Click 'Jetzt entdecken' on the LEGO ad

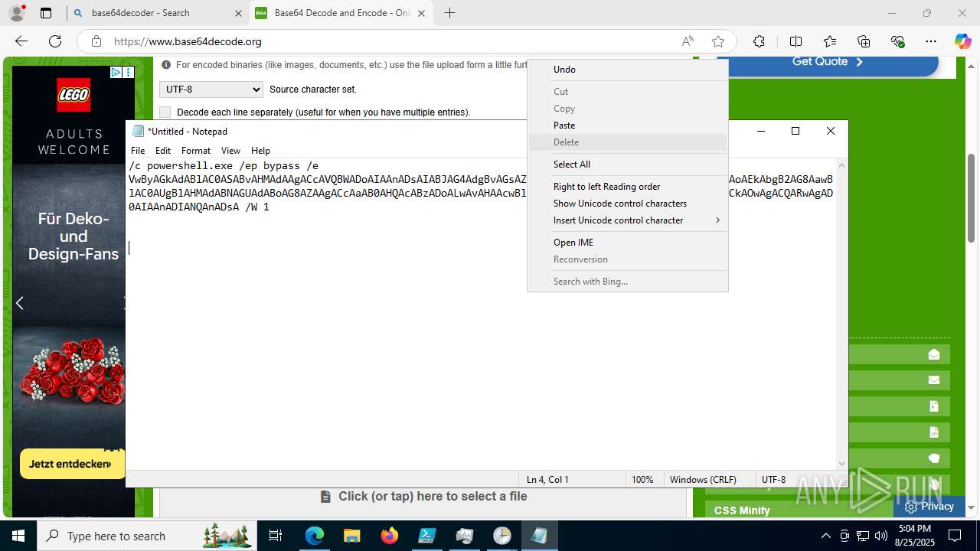point(70,464)
